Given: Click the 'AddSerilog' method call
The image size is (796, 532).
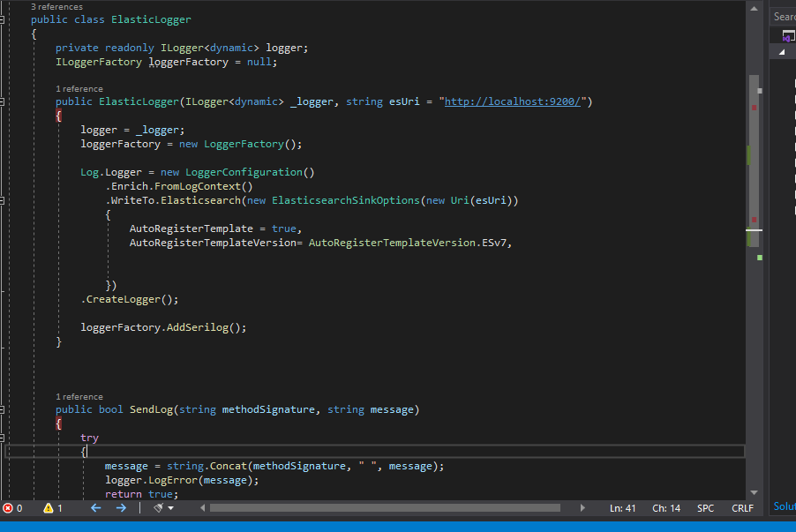Looking at the screenshot, I should tap(198, 327).
